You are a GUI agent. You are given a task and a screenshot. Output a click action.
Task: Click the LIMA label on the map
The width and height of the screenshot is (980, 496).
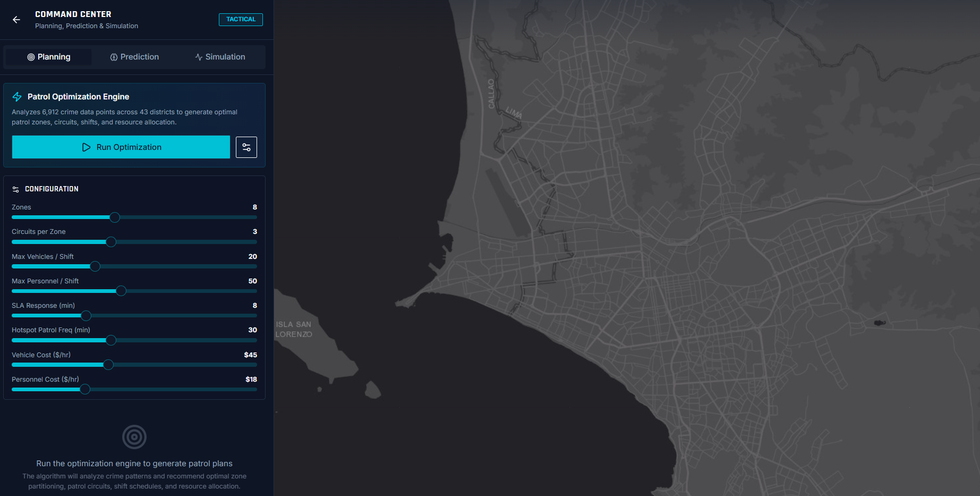click(514, 113)
